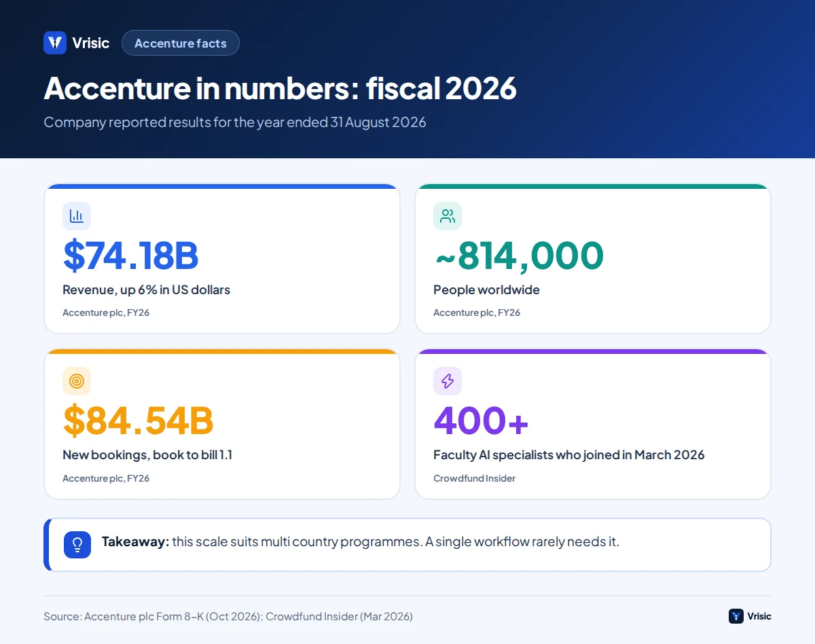Click 'Faculty AI specialists who joined' label

[x=569, y=455]
